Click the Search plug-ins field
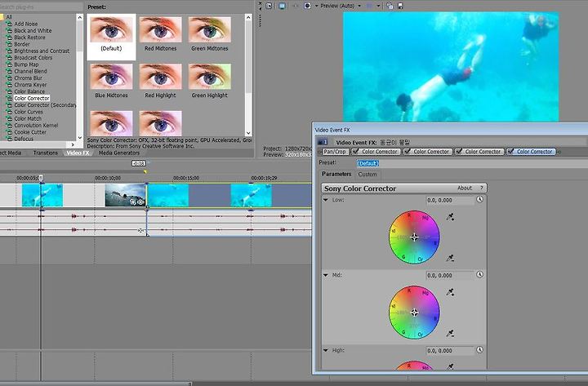The image size is (588, 386). pos(42,7)
